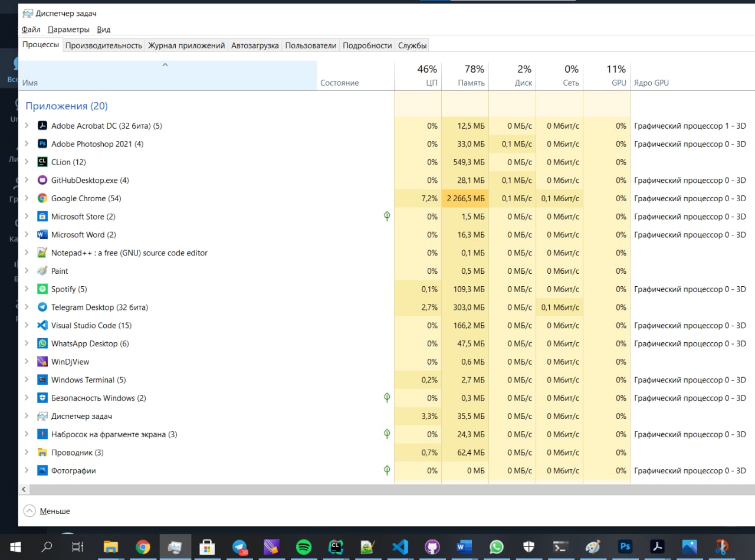Click Меньше to show fewer details
Screen dimensions: 755x560
pos(47,511)
